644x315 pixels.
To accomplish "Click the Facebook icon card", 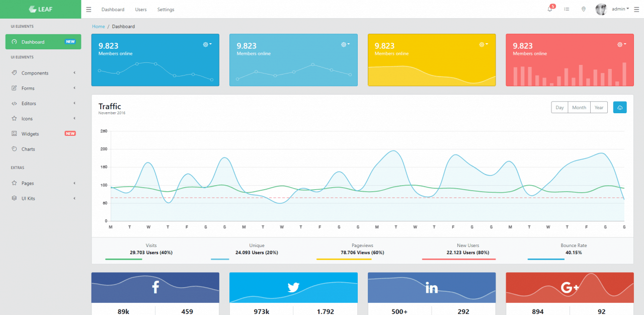I will [x=155, y=287].
